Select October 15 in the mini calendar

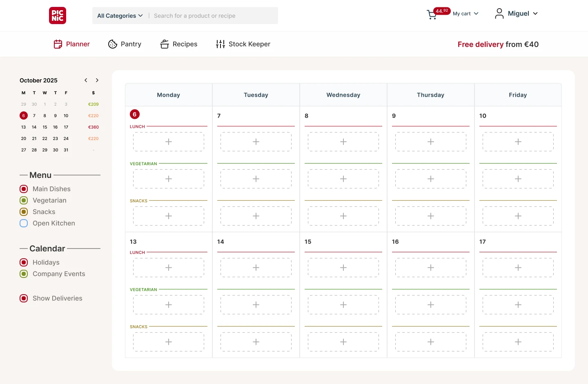45,127
